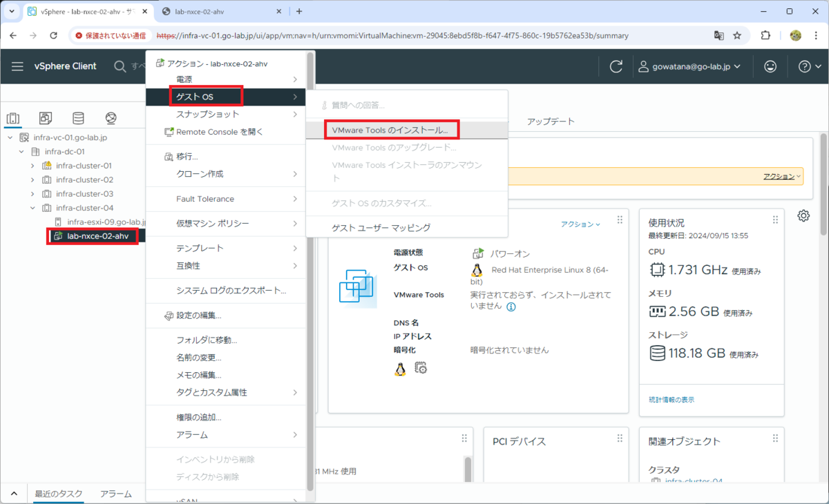Open the browser translate page icon

(x=718, y=35)
